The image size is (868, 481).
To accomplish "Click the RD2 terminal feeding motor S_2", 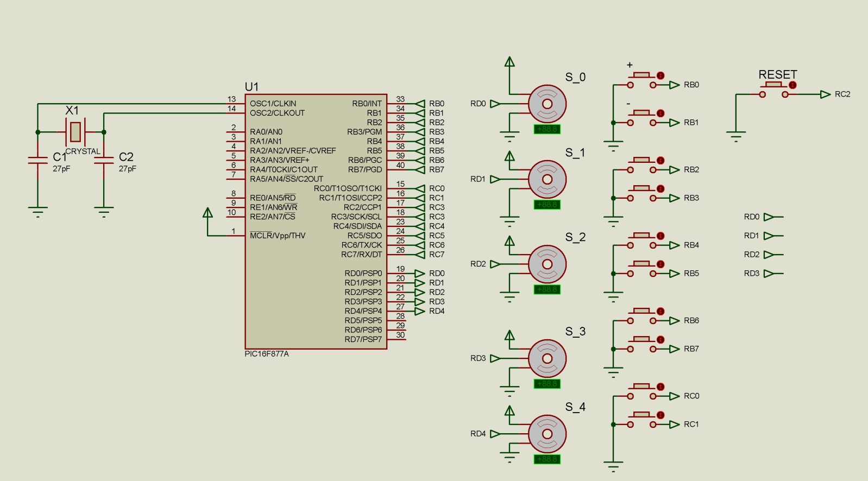I will (x=495, y=264).
